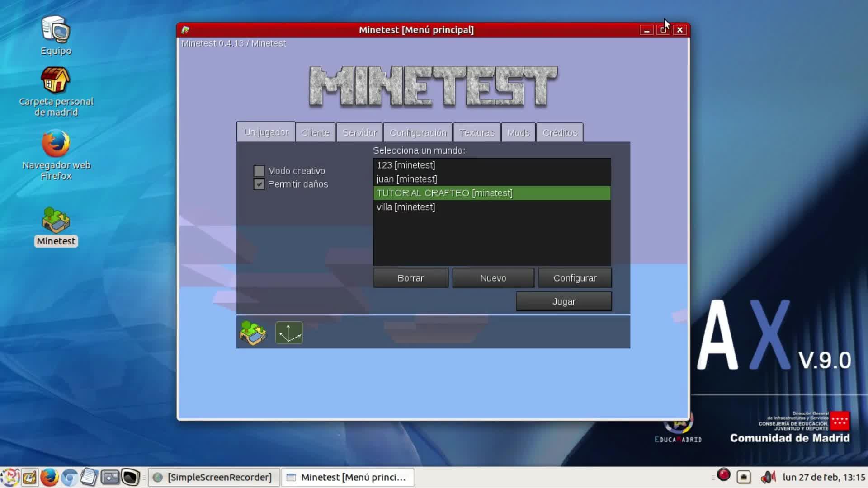This screenshot has width=868, height=488.
Task: Switch to SimpleScreenRecorder taskbar window
Action: point(213,477)
